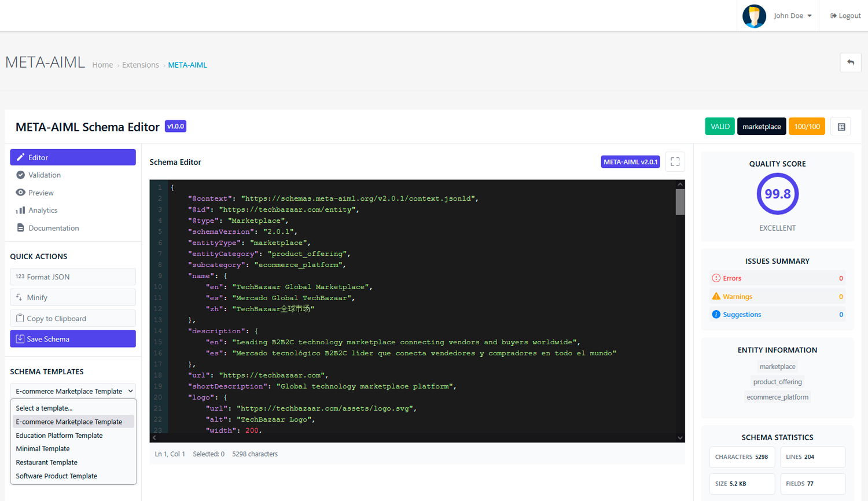Click marketplace tag under Entity Information

pyautogui.click(x=777, y=367)
